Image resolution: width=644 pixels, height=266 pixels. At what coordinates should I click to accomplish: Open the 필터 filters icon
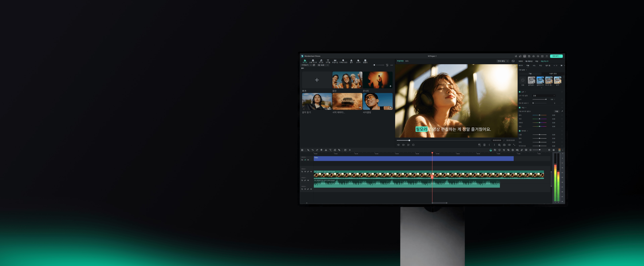click(351, 61)
